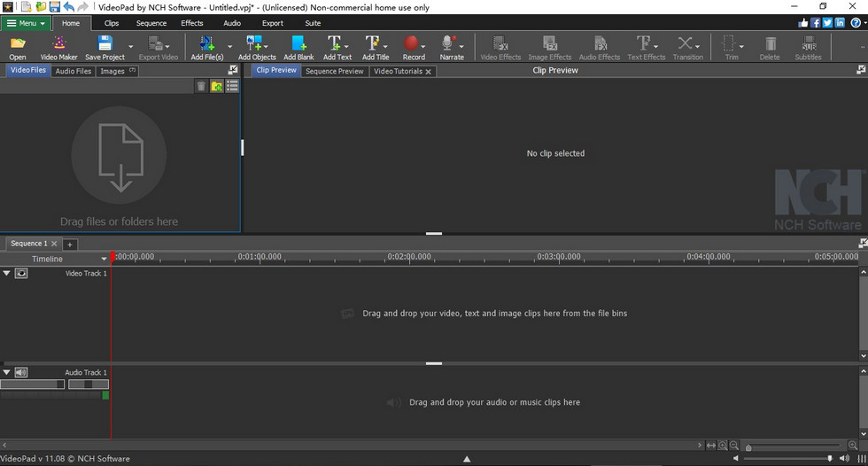Click the thumbs-up like icon

803,23
